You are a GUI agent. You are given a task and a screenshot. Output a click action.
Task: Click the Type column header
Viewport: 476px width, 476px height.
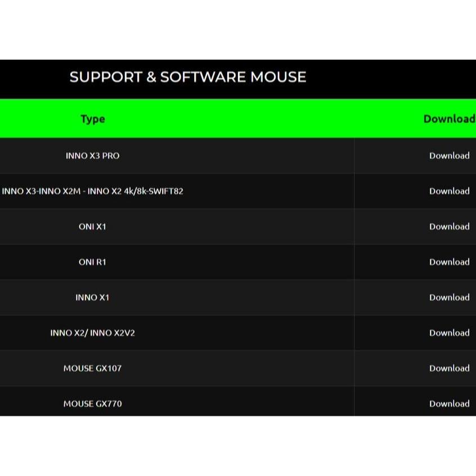tap(93, 119)
